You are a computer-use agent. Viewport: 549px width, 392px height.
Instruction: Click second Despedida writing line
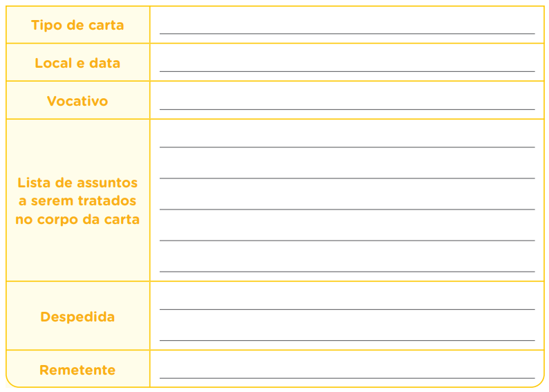(347, 340)
